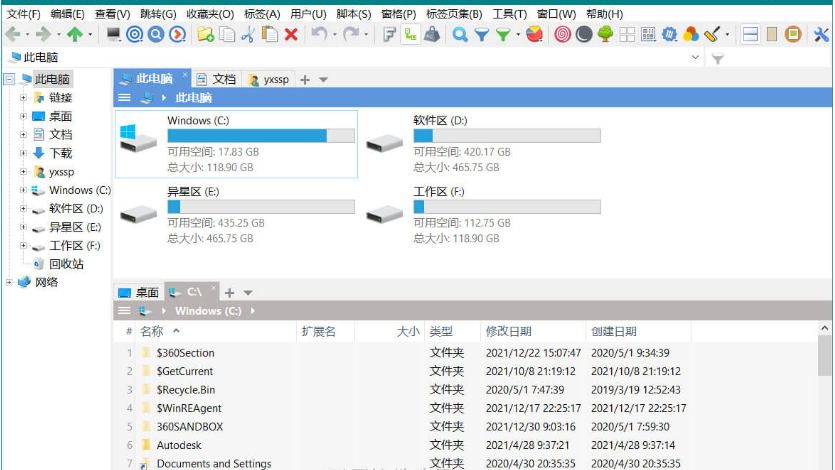Open Configuration with the wrench icon

(822, 35)
